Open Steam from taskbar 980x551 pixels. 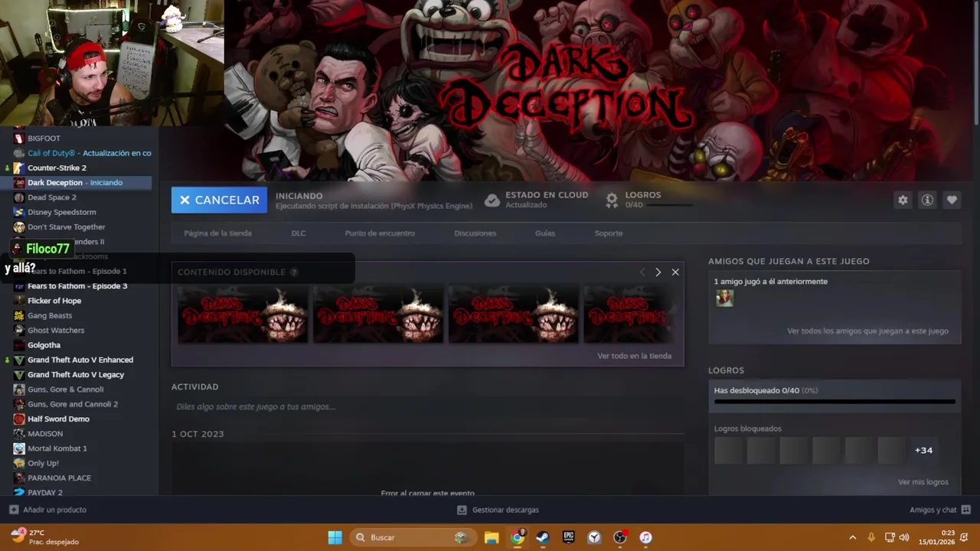[543, 537]
